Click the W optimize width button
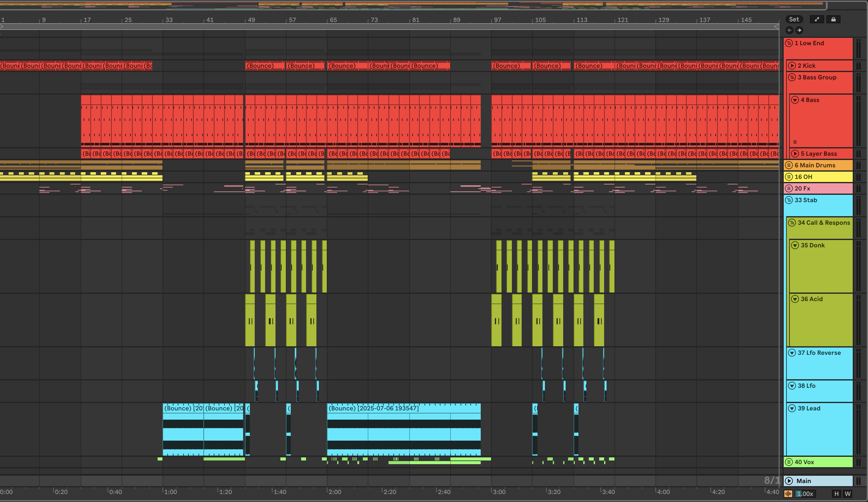This screenshot has height=502, width=868. pos(848,494)
